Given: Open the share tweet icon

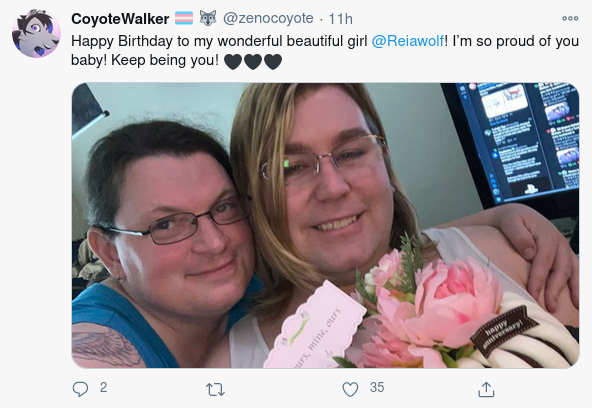Looking at the screenshot, I should [486, 389].
